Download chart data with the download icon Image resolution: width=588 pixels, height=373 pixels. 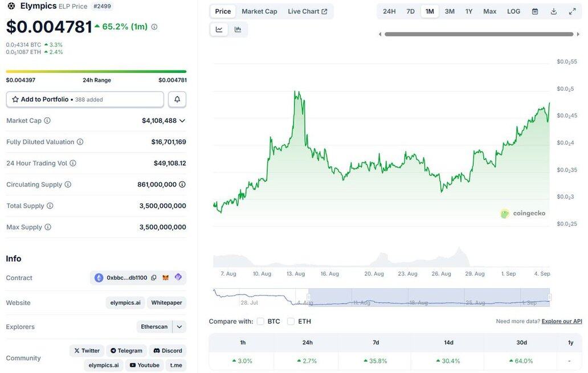click(x=553, y=11)
